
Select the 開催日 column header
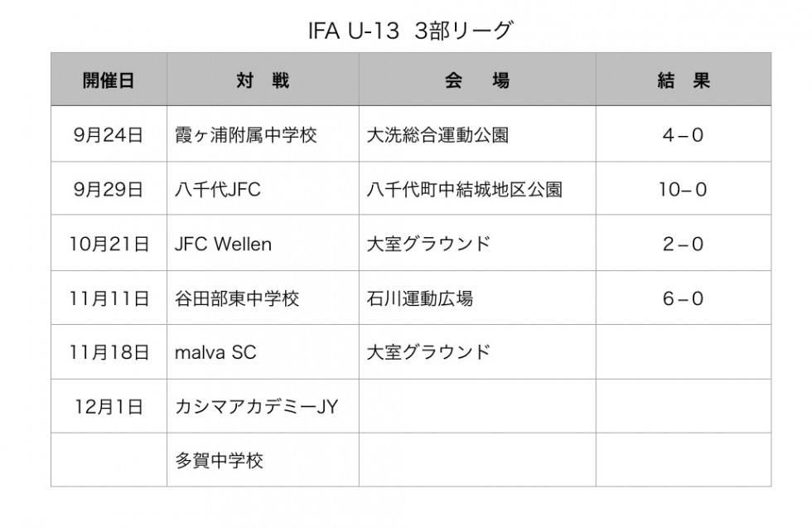[x=109, y=80]
